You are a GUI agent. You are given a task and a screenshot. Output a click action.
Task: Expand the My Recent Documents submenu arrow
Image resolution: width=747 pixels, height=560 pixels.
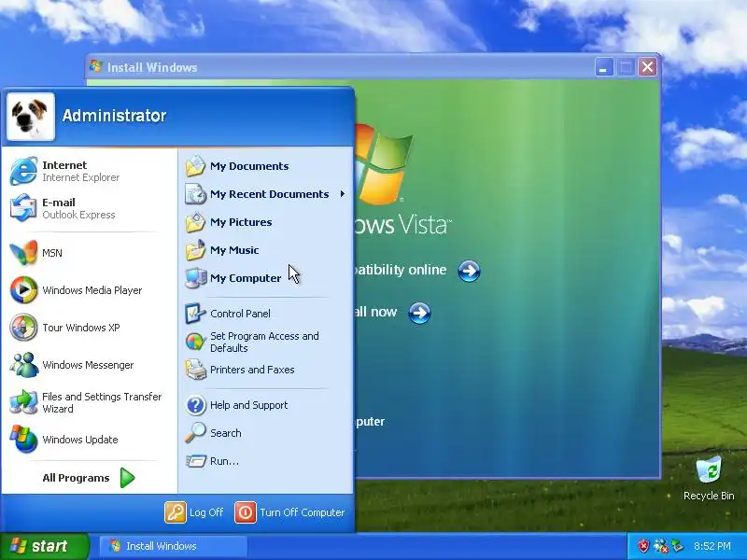point(342,194)
